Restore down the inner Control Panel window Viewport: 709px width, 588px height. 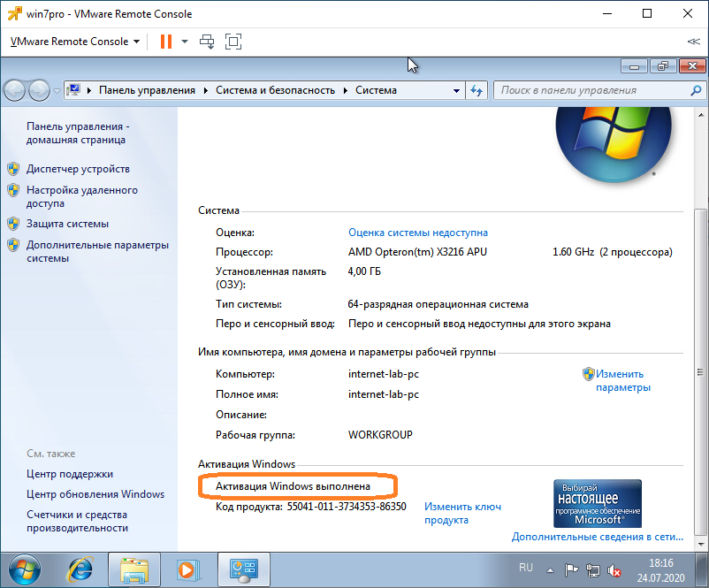click(663, 66)
